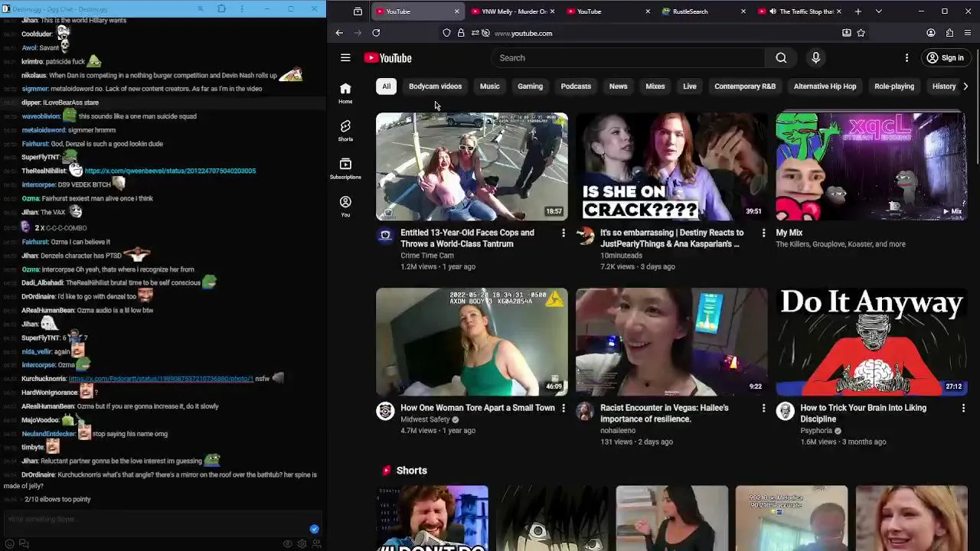Screen dimensions: 980x551
Task: Open Subscriptions in YouTube sidebar
Action: (x=345, y=168)
